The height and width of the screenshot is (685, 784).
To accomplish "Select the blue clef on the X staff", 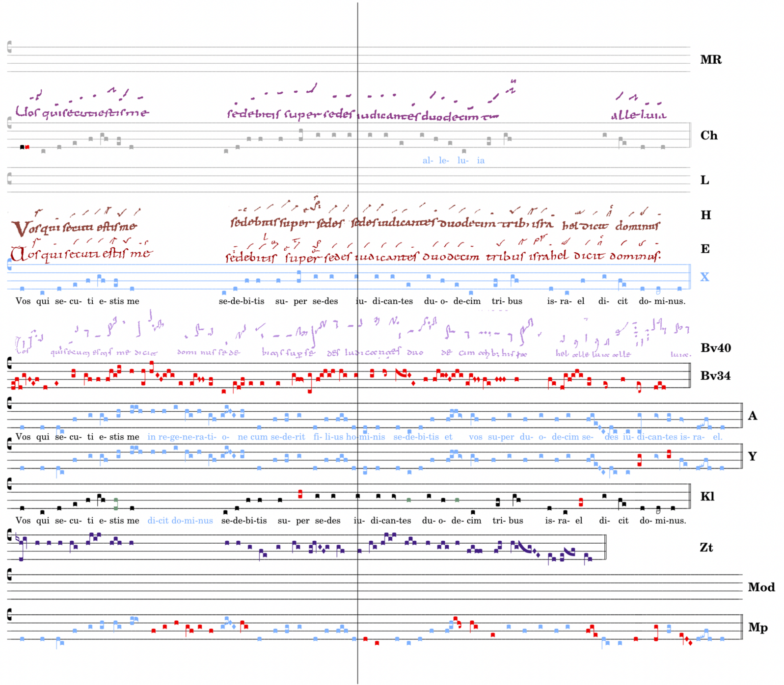I will (9, 265).
